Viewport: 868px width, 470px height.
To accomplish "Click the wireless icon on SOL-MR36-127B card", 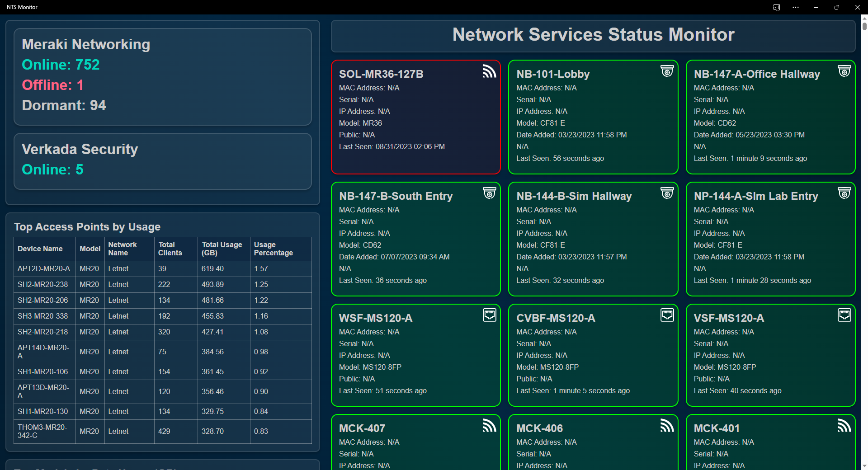I will click(489, 71).
